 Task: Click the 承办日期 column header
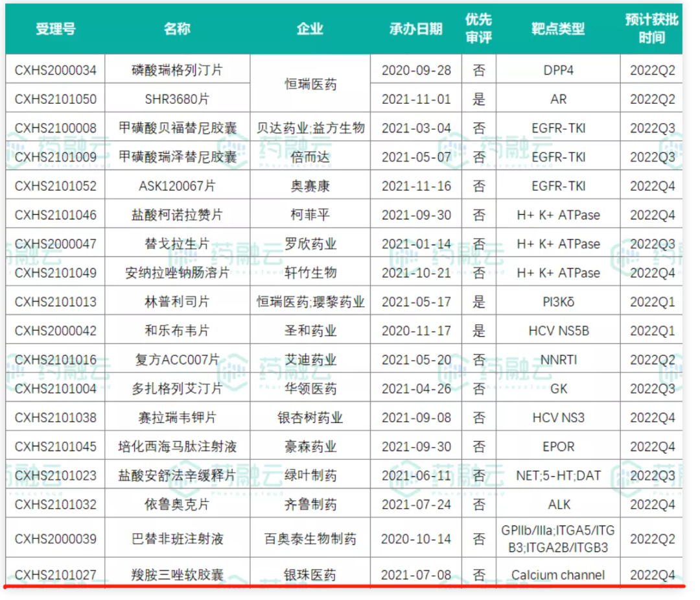coord(416,29)
